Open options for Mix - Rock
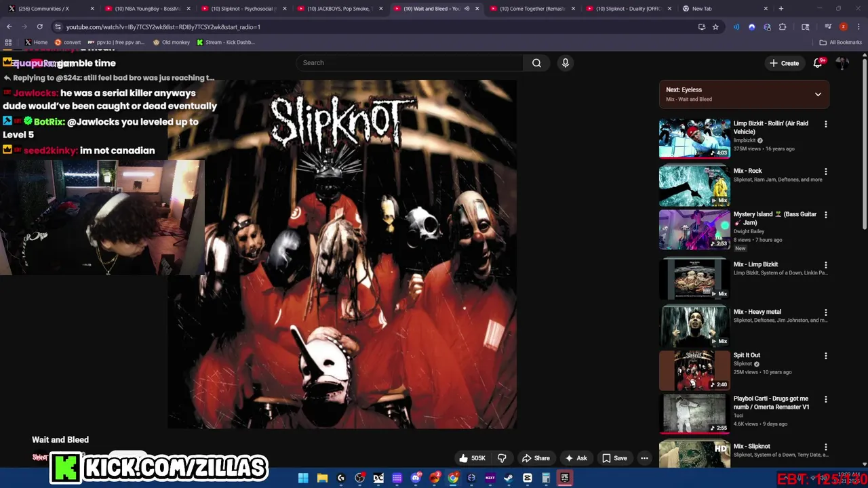Viewport: 868px width, 488px height. [x=825, y=171]
